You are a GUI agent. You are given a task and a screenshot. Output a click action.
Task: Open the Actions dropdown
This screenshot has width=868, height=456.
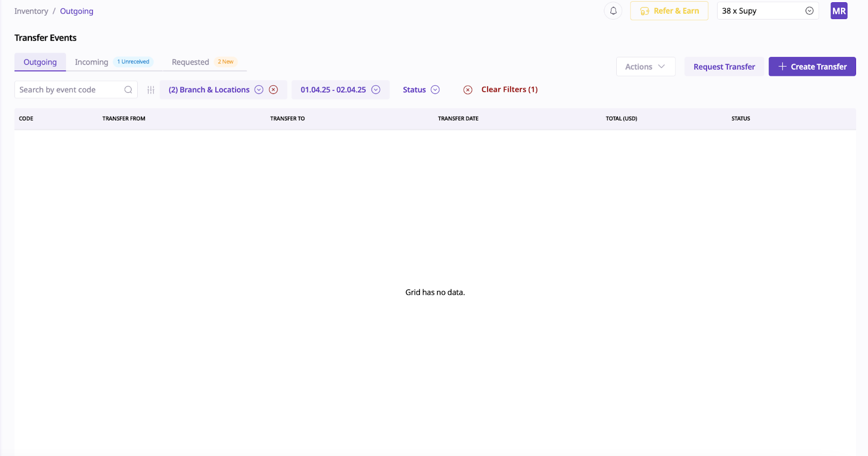[646, 67]
